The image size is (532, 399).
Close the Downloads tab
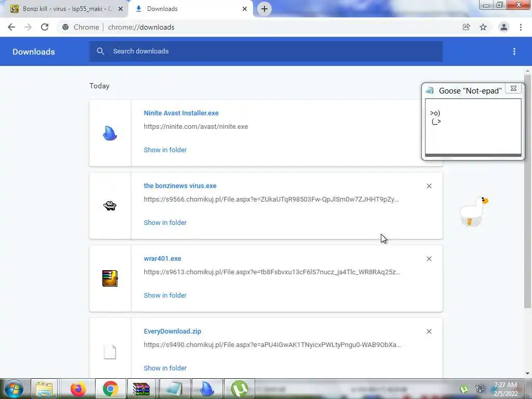tap(245, 9)
